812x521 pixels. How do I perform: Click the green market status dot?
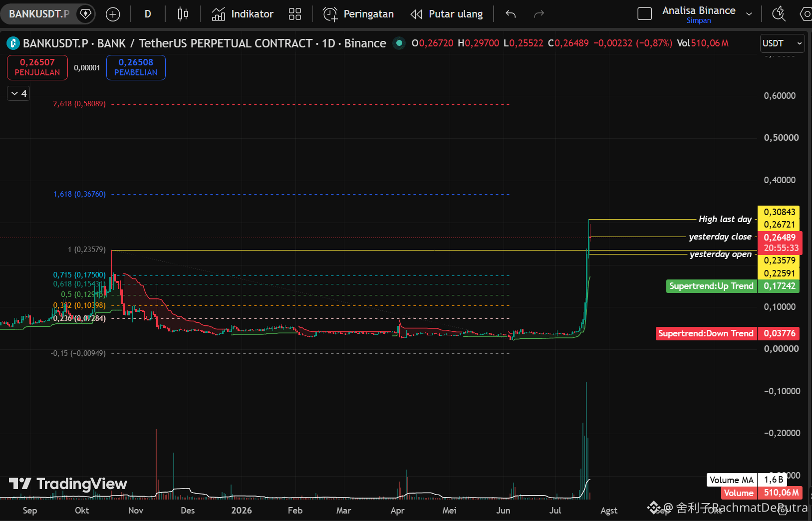point(399,43)
